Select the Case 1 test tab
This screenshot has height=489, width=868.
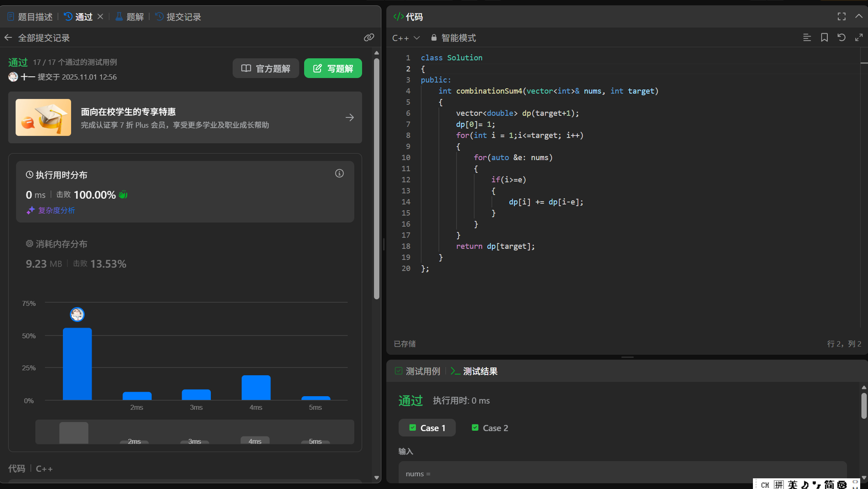pyautogui.click(x=427, y=428)
